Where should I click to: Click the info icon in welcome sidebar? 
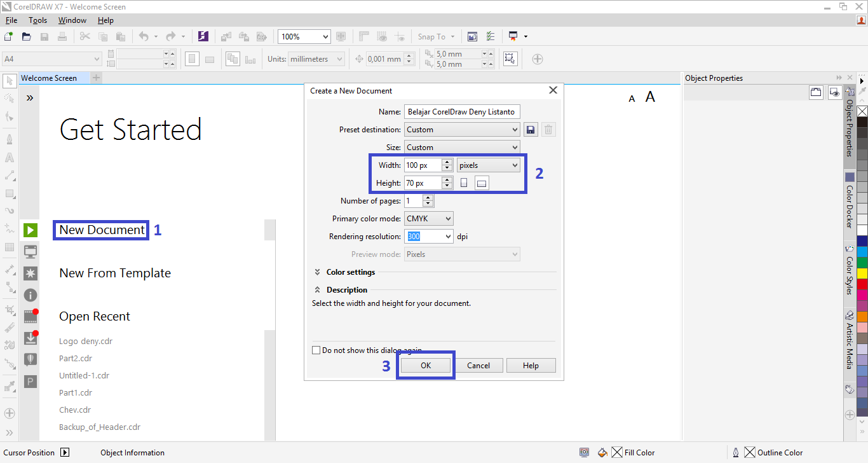tap(31, 294)
